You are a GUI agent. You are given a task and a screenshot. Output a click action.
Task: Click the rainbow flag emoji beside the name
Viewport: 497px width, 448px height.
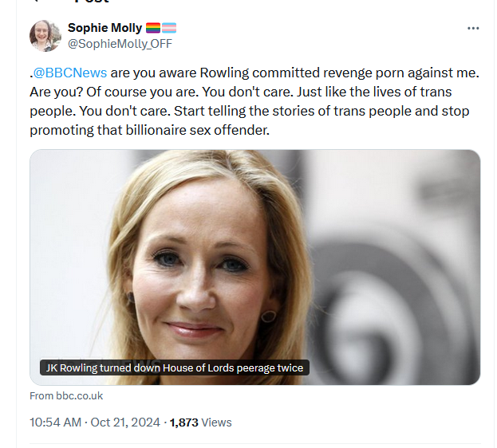(x=153, y=29)
